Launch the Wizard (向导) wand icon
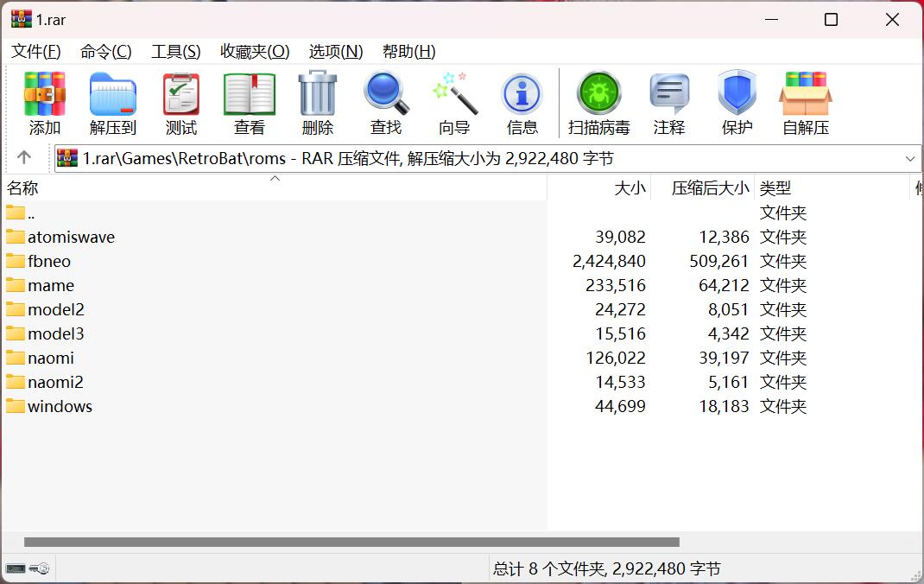This screenshot has width=924, height=584. [x=454, y=104]
